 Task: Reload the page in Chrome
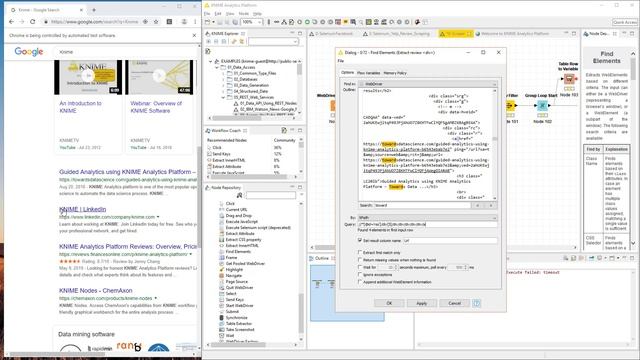tap(33, 22)
